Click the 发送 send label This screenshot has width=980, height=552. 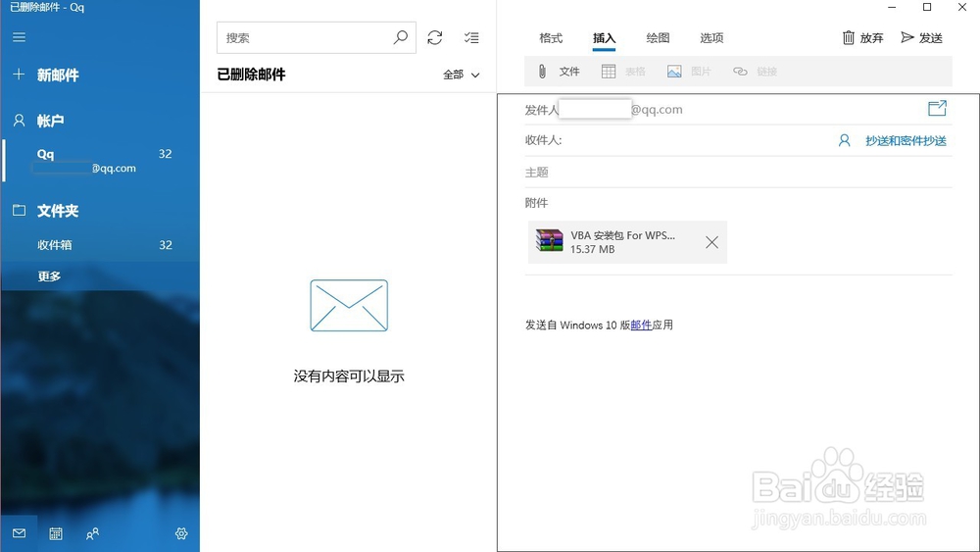click(931, 38)
